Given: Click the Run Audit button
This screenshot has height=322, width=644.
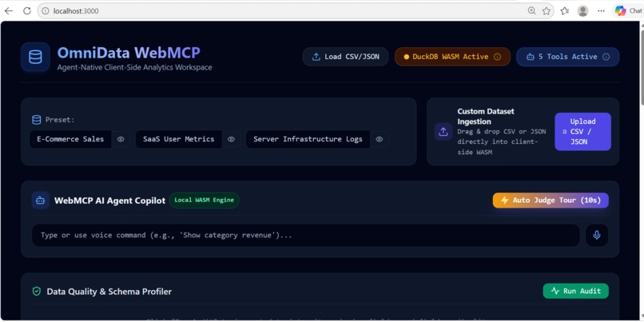Looking at the screenshot, I should tap(575, 291).
